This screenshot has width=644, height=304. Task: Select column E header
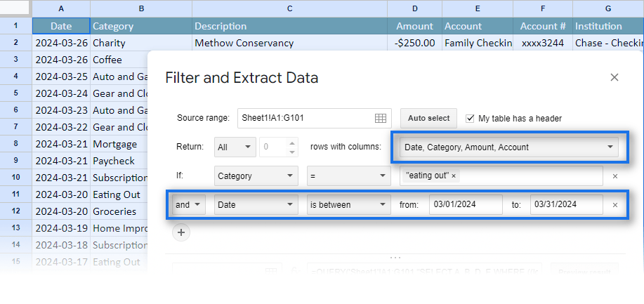(x=478, y=8)
